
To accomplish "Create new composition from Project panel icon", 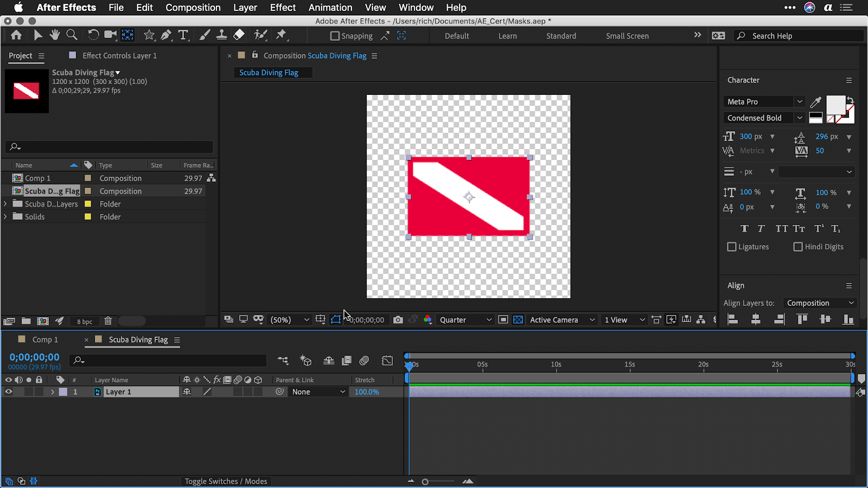I will coord(43,321).
